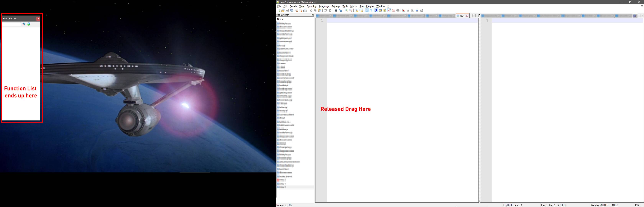Screen dimensions: 644x207
Task: Click the INS indicator in status bar
Action: [x=637, y=205]
